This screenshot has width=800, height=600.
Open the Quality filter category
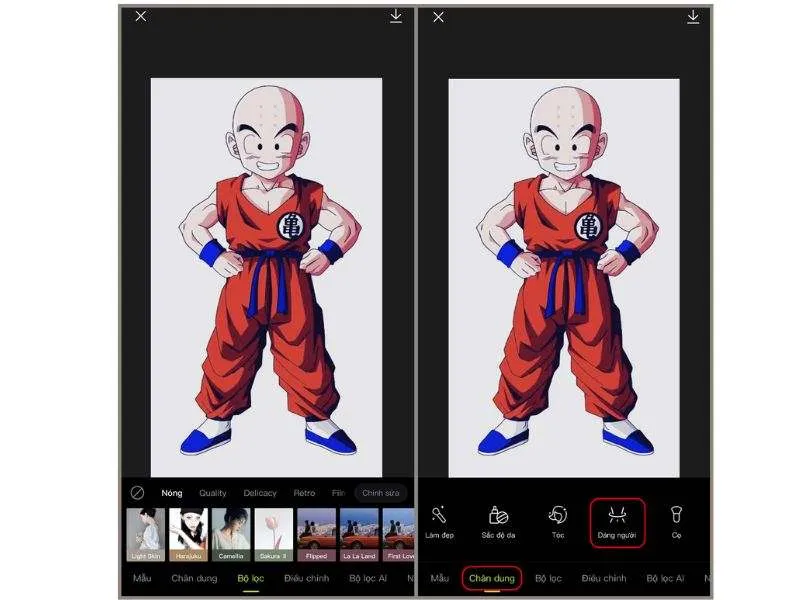click(213, 493)
